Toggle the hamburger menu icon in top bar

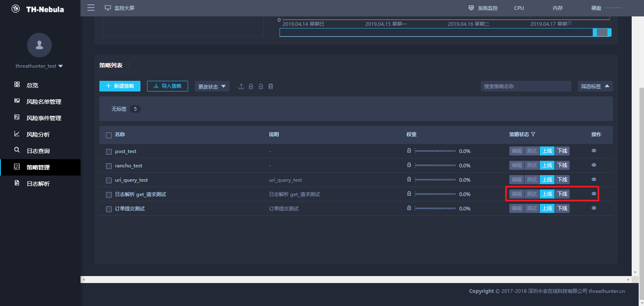(x=91, y=8)
